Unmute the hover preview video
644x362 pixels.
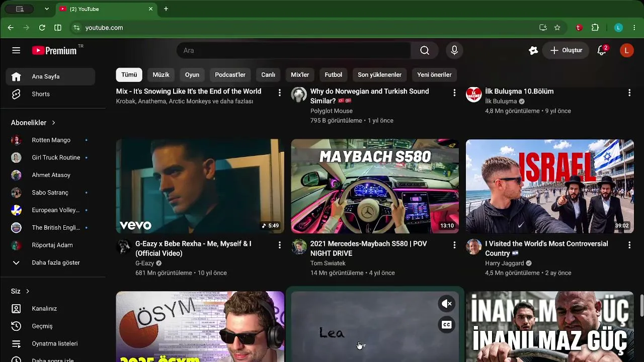(447, 304)
